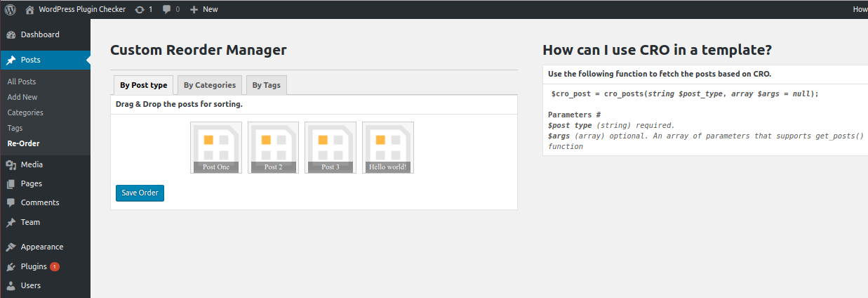Click the Comments icon in sidebar
Image resolution: width=868 pixels, height=298 pixels.
coord(11,202)
